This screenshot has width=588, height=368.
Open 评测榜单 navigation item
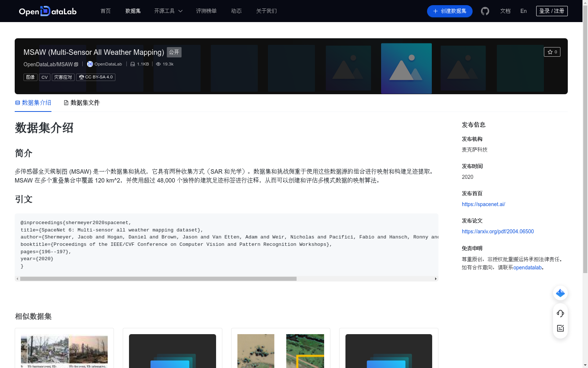[x=206, y=11]
